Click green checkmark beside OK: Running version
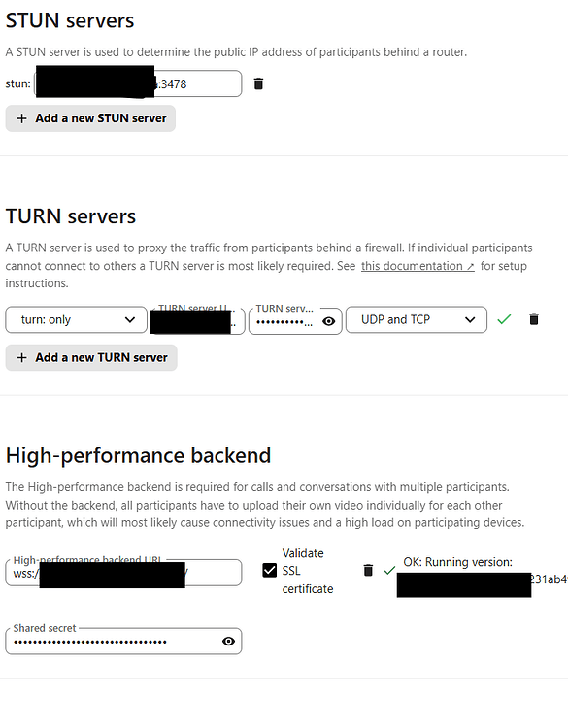This screenshot has width=568, height=728. coord(389,570)
